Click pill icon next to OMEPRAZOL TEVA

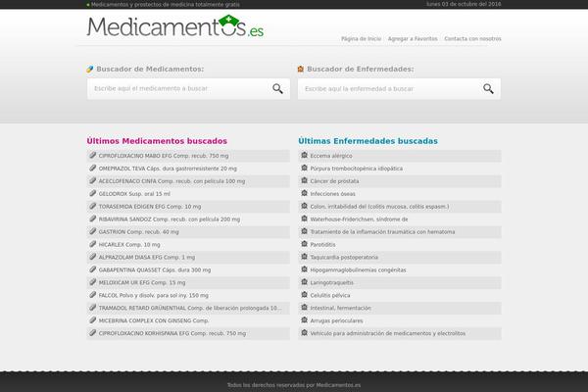pyautogui.click(x=93, y=168)
